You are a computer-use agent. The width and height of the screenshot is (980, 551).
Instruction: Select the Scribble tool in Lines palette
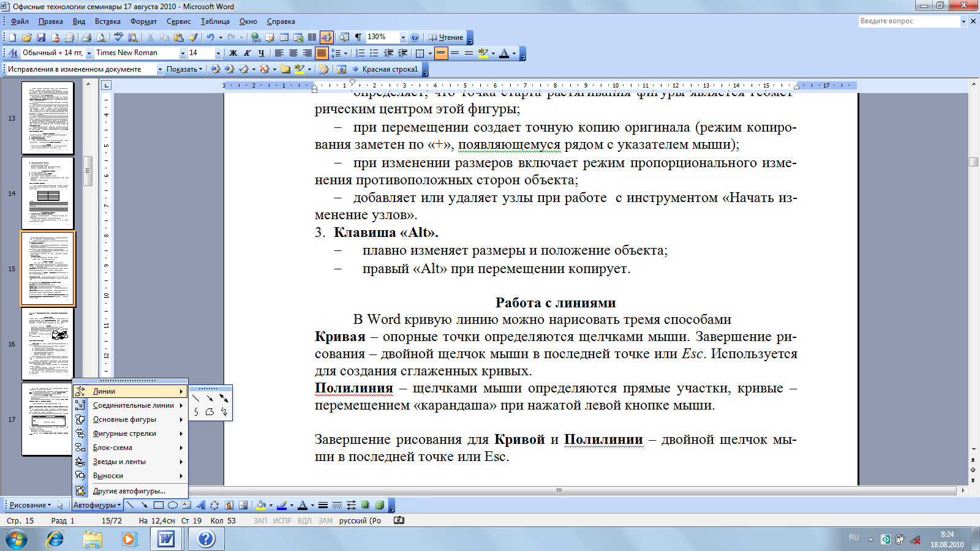tap(224, 412)
